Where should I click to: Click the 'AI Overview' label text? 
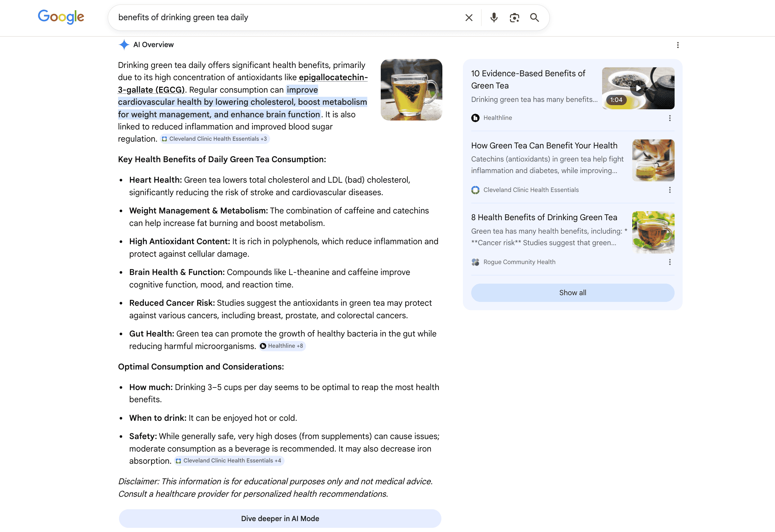click(x=153, y=45)
